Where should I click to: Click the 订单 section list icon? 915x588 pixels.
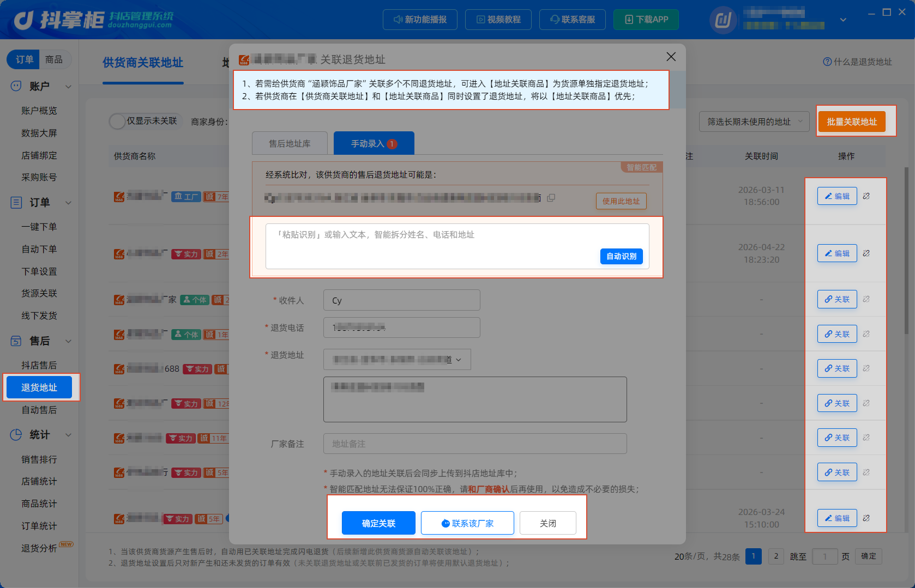pos(16,203)
